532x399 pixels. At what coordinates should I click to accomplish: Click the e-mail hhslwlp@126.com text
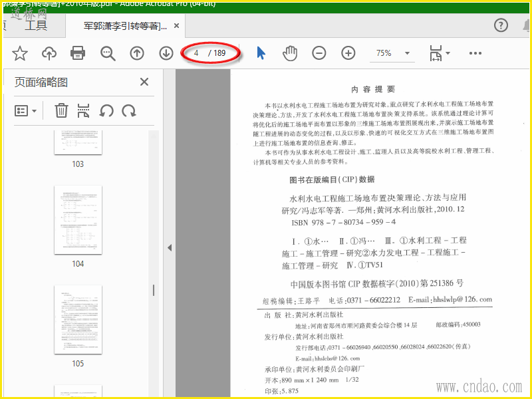(x=450, y=300)
